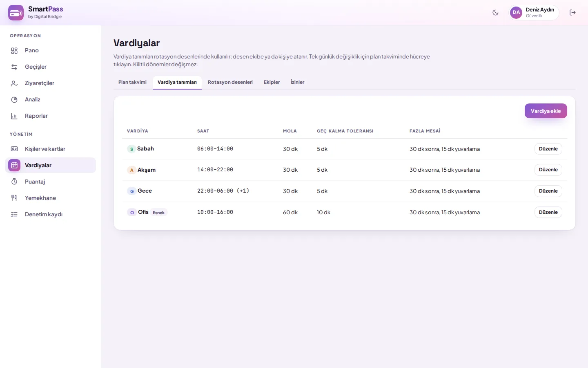The width and height of the screenshot is (588, 368).
Task: Navigate to Ziyaretçiler in the sidebar
Action: 51,83
